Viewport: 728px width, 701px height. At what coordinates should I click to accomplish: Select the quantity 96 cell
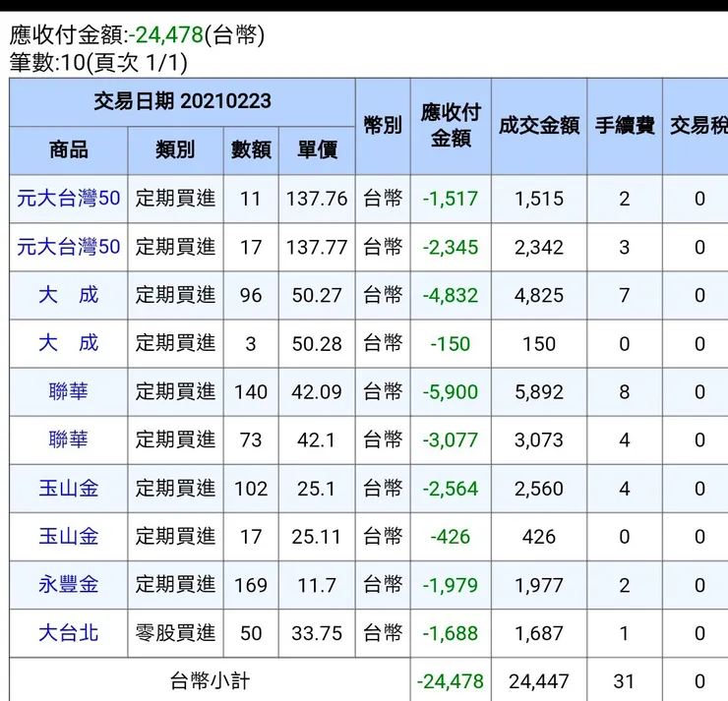click(x=251, y=296)
